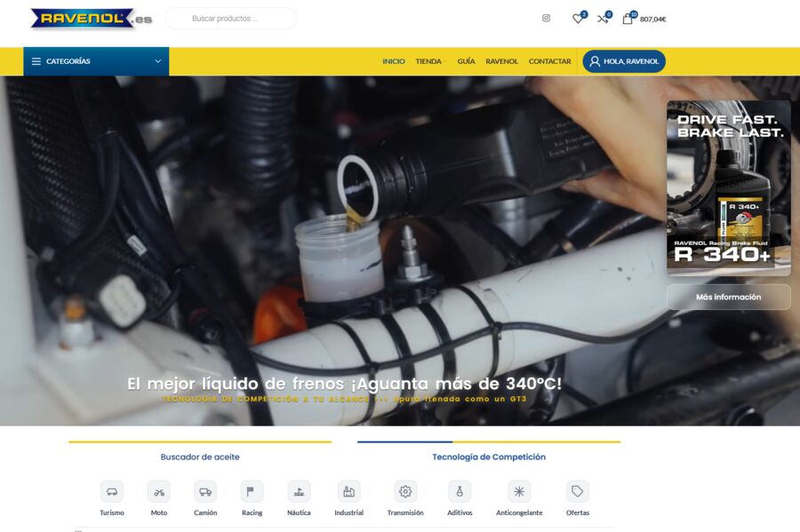Screen dimensions: 800x532
Task: Click the Hola, Ravenol account button
Action: coord(624,61)
